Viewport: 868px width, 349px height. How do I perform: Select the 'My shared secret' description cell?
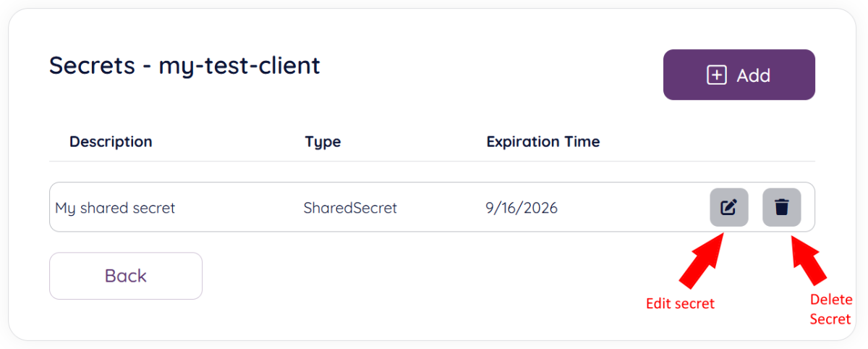pos(115,209)
